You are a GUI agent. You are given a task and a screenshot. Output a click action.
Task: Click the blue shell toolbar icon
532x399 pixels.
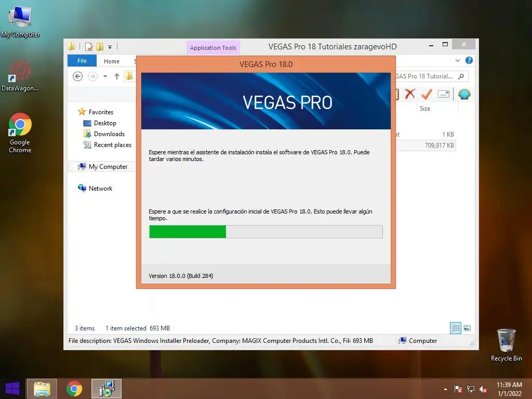click(x=464, y=94)
